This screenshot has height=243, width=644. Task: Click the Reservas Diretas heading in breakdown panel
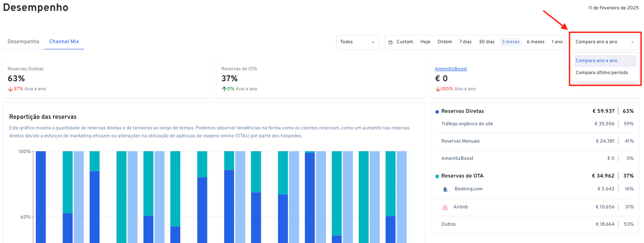click(x=463, y=111)
